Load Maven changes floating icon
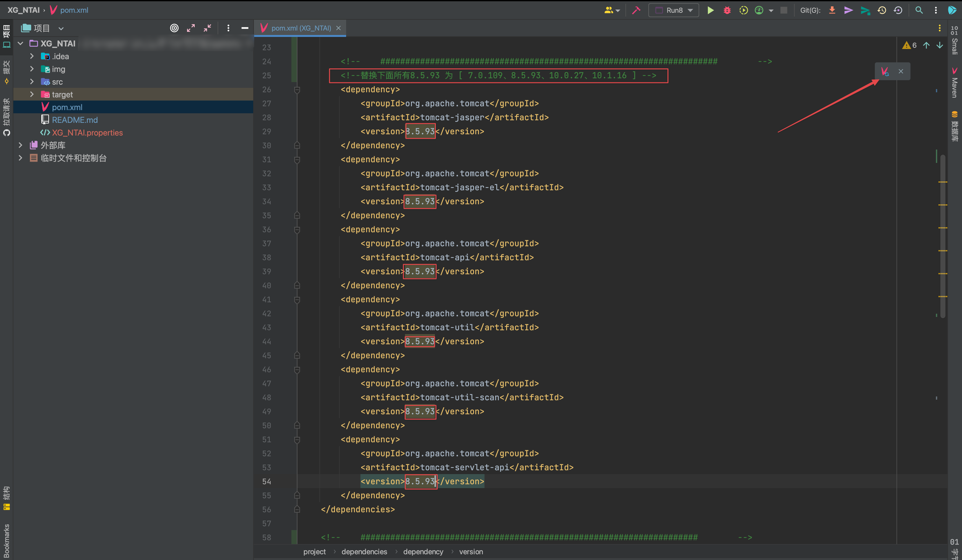962x560 pixels. click(x=884, y=71)
